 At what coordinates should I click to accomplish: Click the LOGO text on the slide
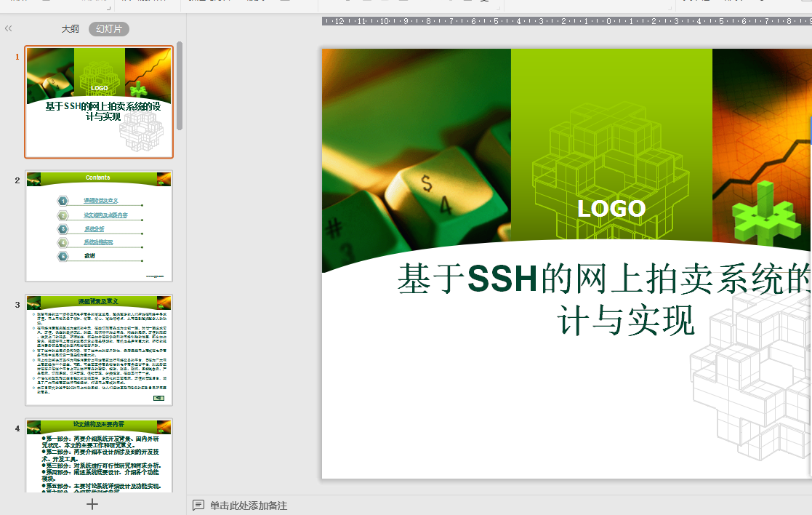tap(611, 209)
